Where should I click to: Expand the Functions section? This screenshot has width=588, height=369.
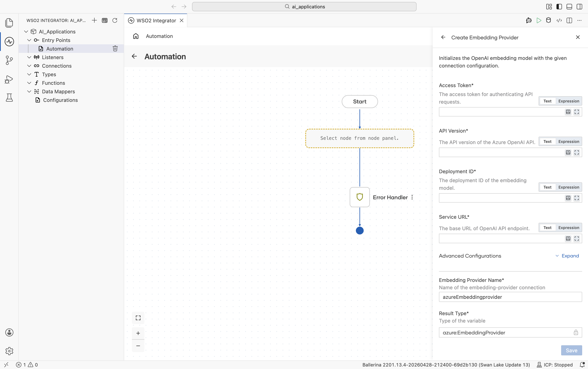(29, 83)
